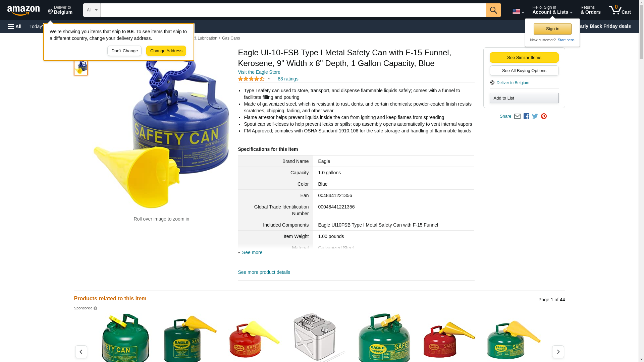Share via email envelope icon
Screen dimensions: 644x362
tap(517, 116)
